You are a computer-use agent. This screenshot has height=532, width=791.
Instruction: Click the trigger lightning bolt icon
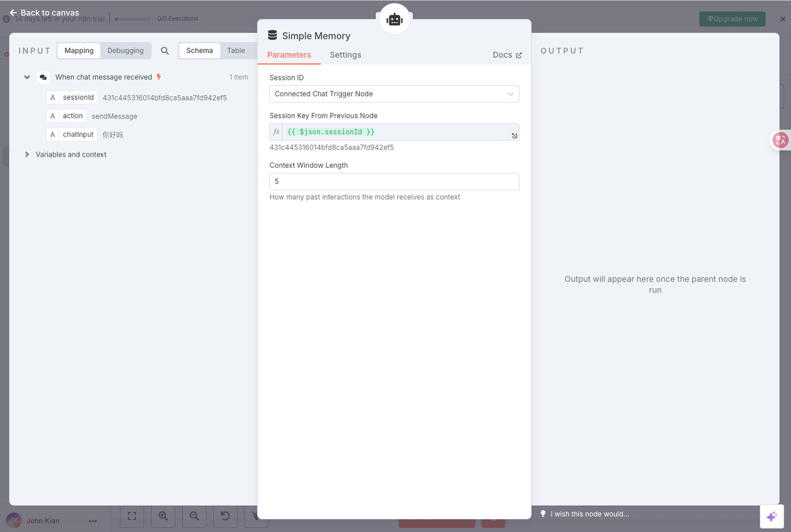coord(159,77)
